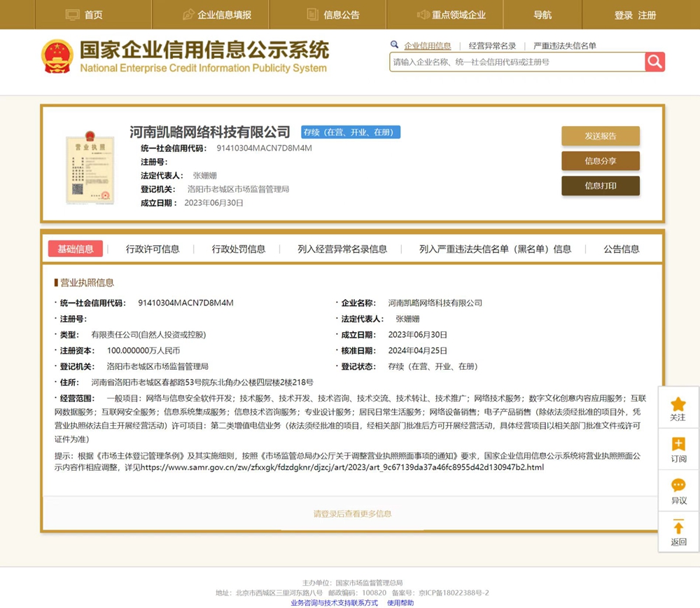The image size is (700, 608).
Task: Switch to the 公告信息 tab
Action: 622,249
